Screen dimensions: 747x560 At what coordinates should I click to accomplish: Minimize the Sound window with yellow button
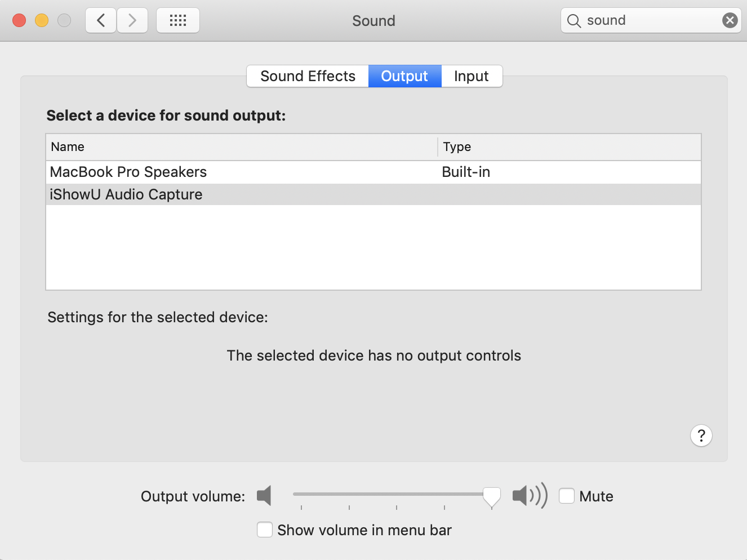coord(42,21)
